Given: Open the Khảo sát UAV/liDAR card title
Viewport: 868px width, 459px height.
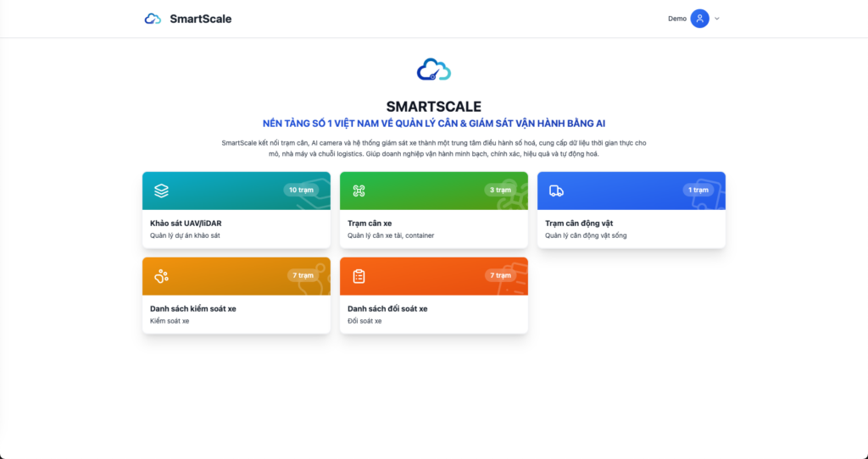Looking at the screenshot, I should point(186,224).
